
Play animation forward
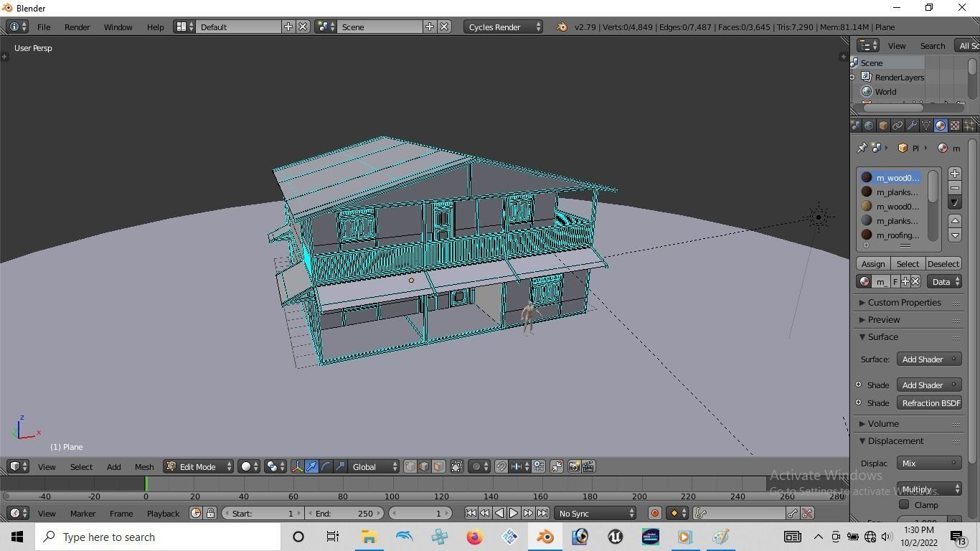(x=514, y=513)
